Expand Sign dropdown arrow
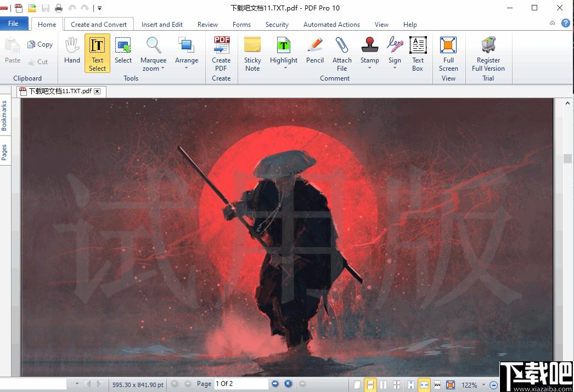 [395, 67]
